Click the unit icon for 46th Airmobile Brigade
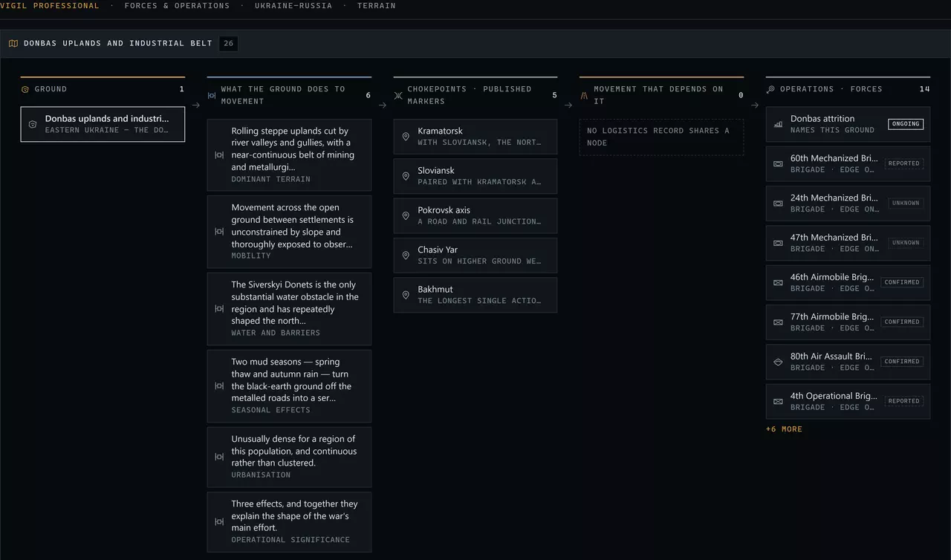Viewport: 951px width, 560px height. 778,282
